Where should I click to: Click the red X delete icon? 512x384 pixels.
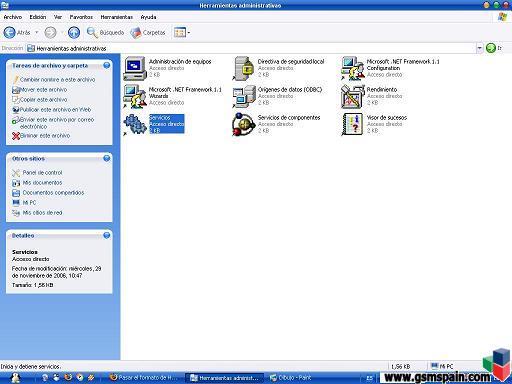click(x=16, y=136)
